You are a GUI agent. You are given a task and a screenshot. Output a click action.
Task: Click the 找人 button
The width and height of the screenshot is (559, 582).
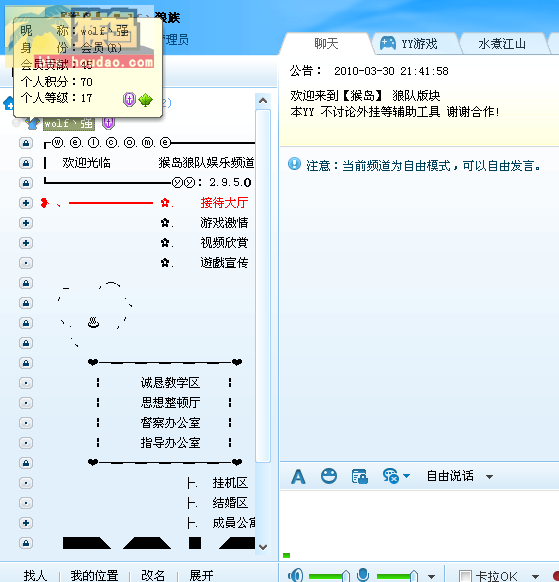(x=35, y=576)
